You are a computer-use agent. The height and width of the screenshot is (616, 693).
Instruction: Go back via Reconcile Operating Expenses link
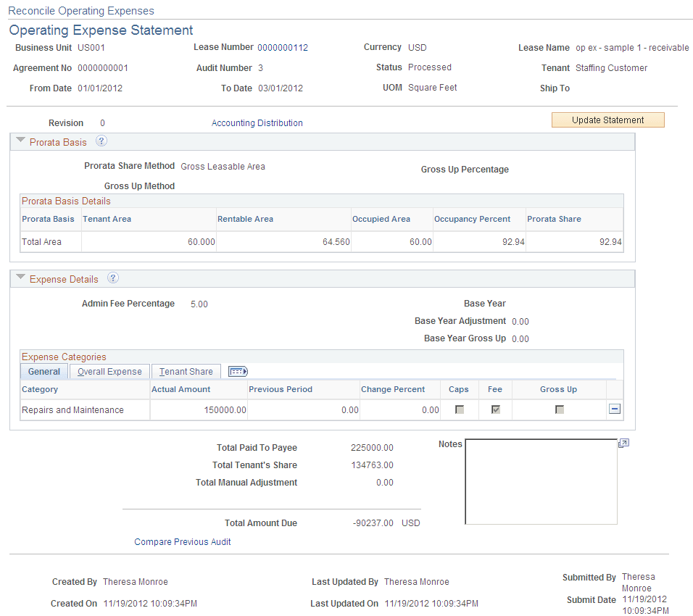pos(80,10)
